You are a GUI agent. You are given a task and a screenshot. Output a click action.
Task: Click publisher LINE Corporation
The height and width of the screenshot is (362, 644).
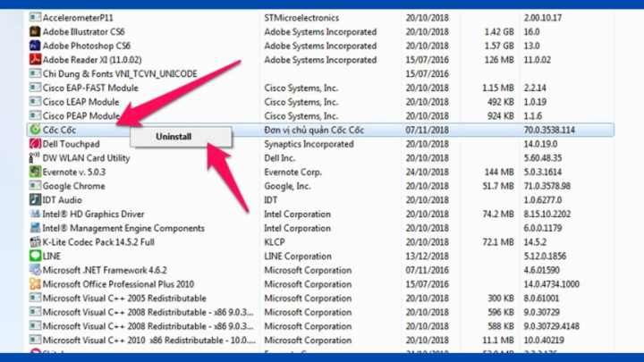pyautogui.click(x=298, y=257)
